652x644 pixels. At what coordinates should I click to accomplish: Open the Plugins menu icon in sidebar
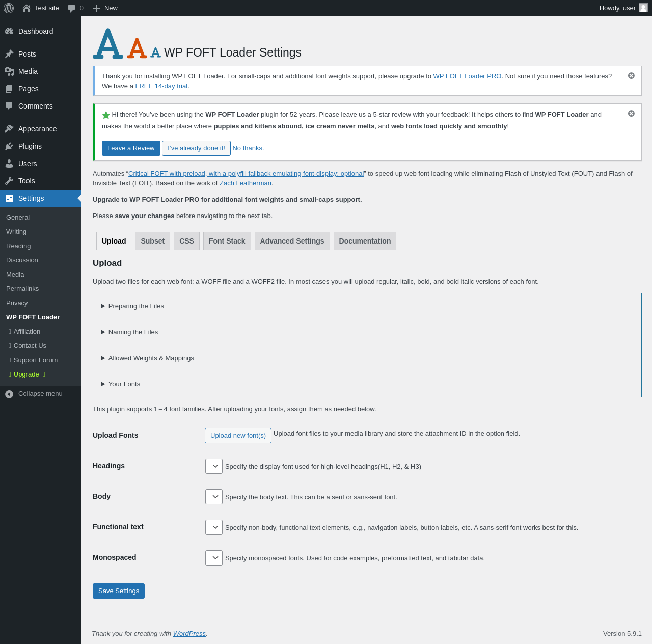click(9, 146)
